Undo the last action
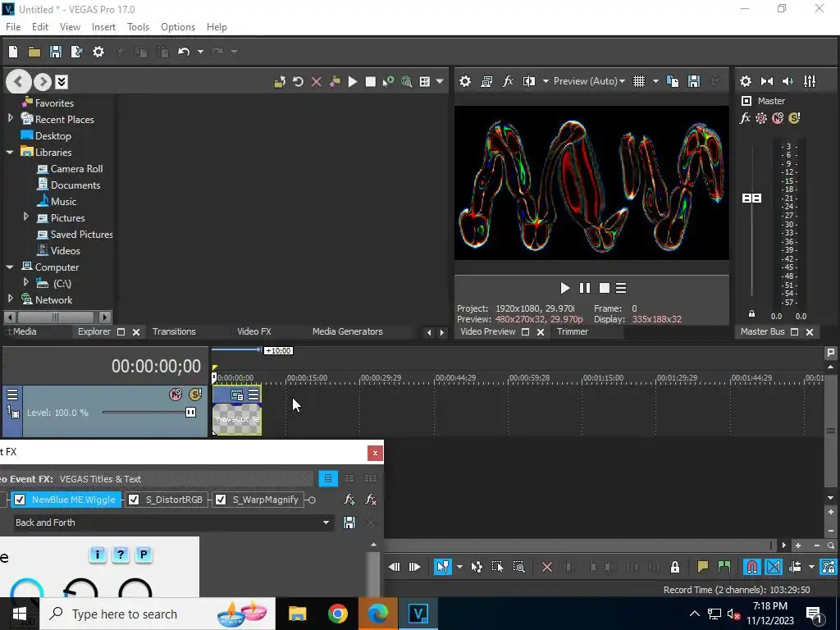840x630 pixels. coord(184,52)
